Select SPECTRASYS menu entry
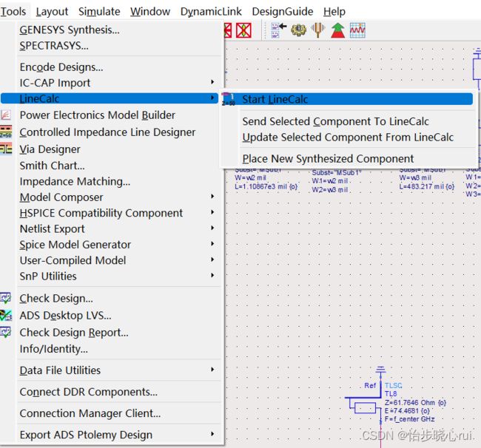 click(54, 46)
